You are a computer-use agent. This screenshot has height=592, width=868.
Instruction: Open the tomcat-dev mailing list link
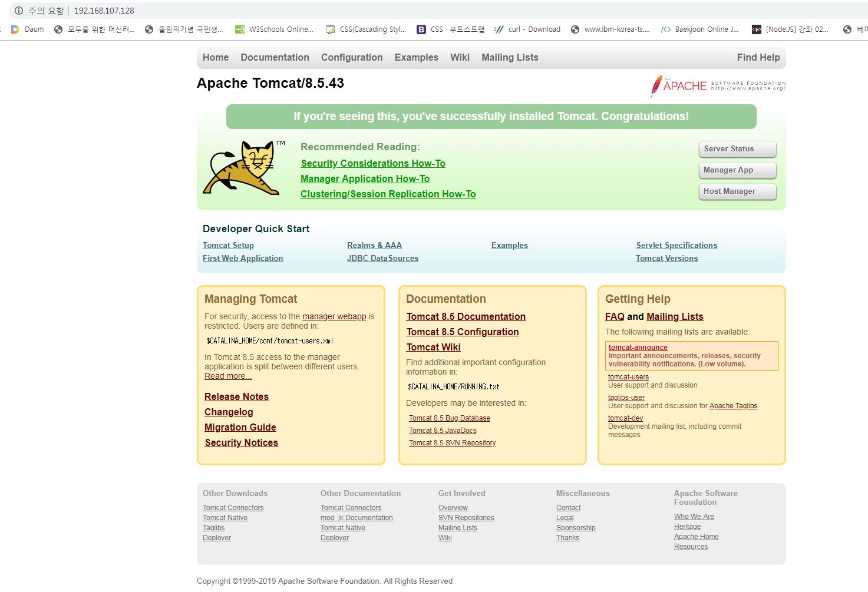tap(625, 418)
